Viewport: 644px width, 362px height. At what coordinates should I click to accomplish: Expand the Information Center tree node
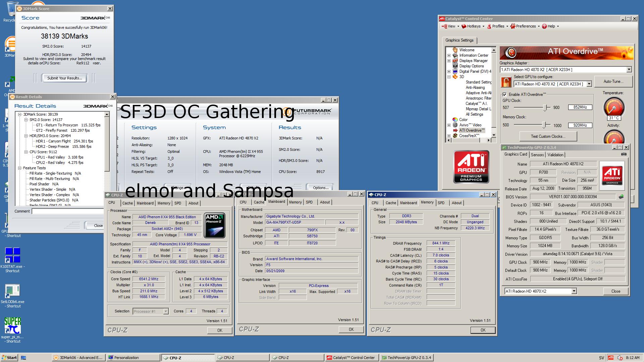tap(449, 55)
